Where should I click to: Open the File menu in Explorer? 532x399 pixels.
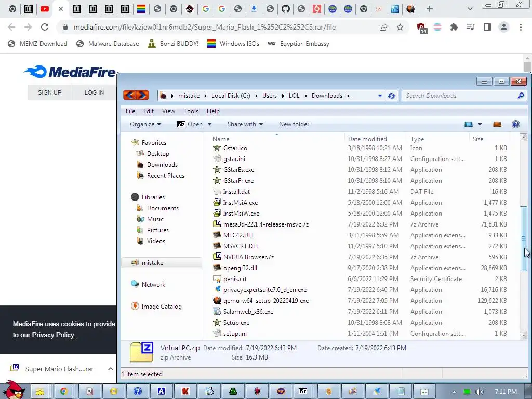tap(130, 111)
